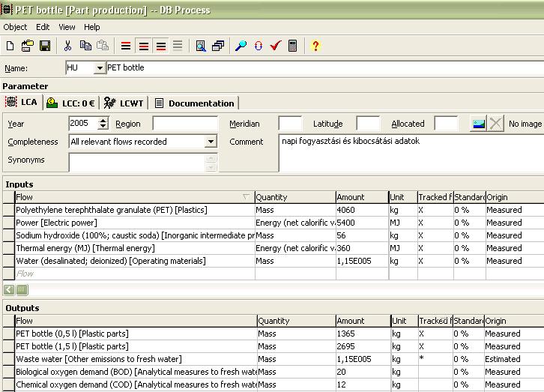544x392 pixels.
Task: Click the Comment text area
Action: coord(411,153)
